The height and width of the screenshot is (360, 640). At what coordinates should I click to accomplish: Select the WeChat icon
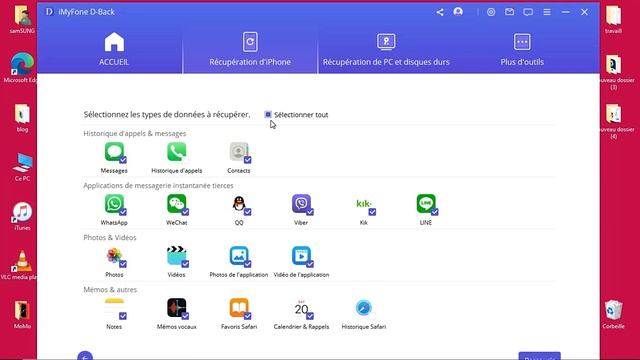pyautogui.click(x=176, y=204)
